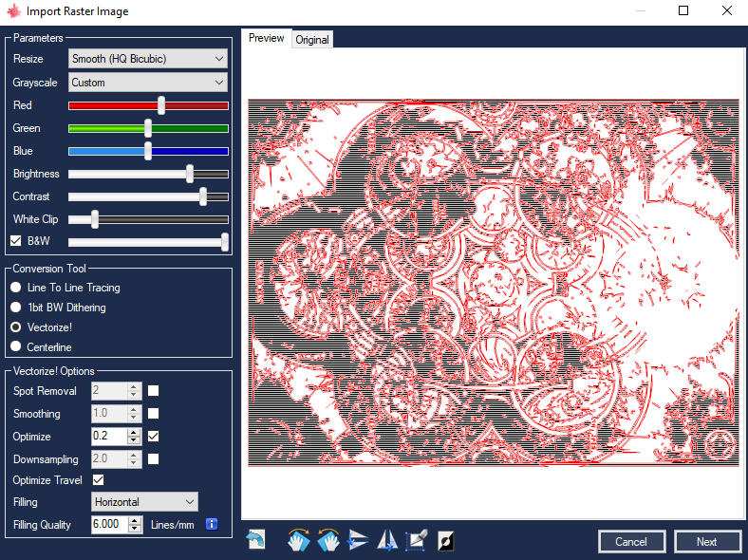Click the revert image changes icon
Image resolution: width=748 pixels, height=560 pixels.
pos(256,540)
